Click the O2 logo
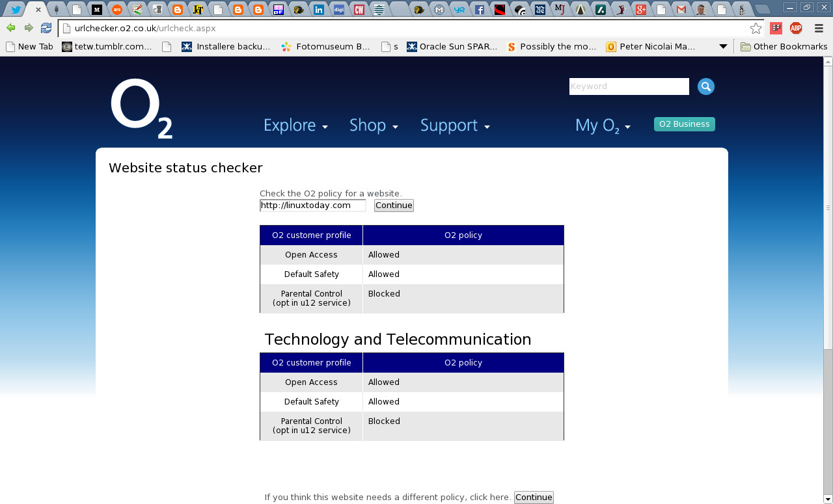The height and width of the screenshot is (504, 833). 141,109
